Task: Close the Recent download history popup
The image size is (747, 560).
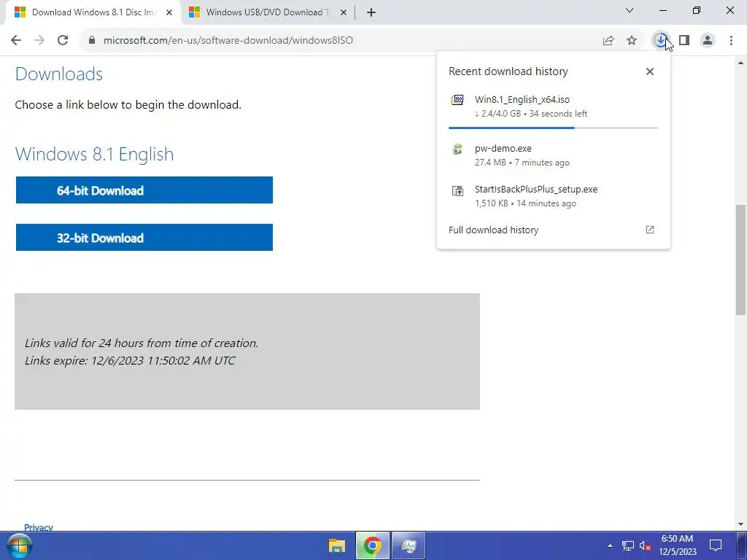Action: 650,71
